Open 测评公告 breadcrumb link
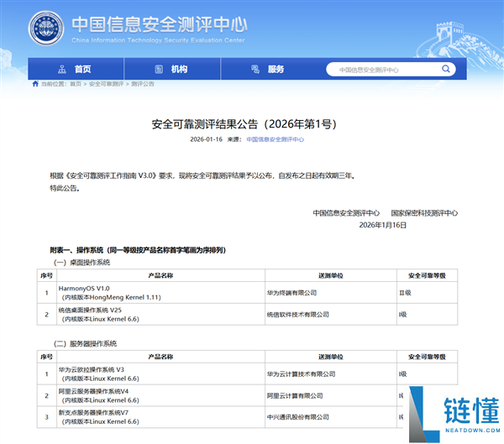 click(143, 84)
